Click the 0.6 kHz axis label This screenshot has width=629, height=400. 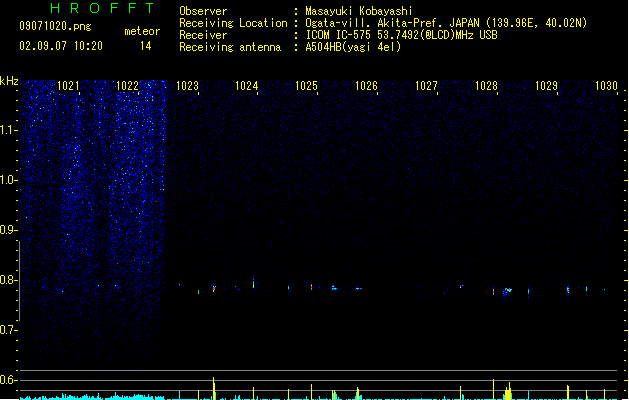pos(8,380)
